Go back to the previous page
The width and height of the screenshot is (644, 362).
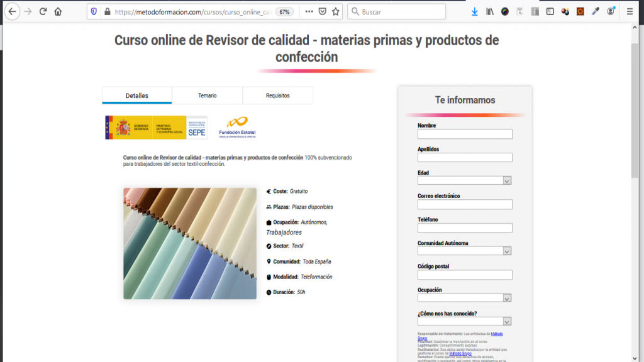tap(13, 11)
